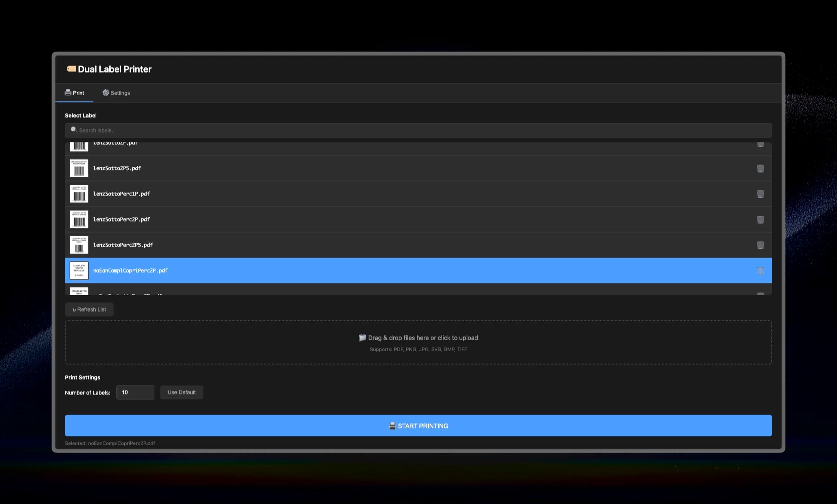Delete lenzSottoPerc1P.pdf using its trash icon
The width and height of the screenshot is (837, 504).
[760, 194]
